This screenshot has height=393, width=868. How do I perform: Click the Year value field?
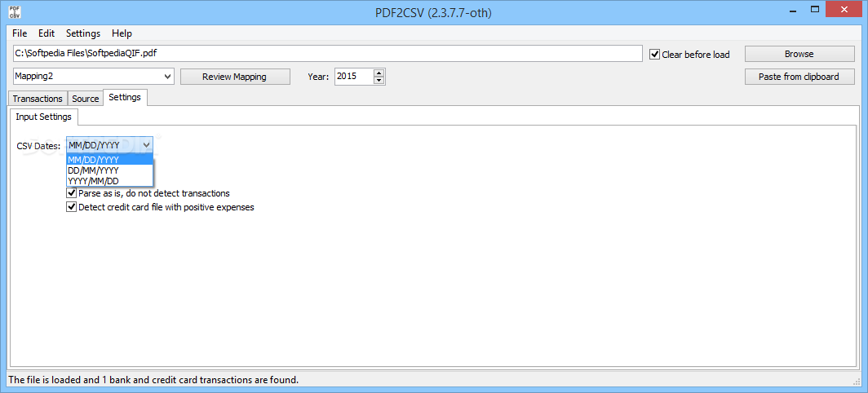pyautogui.click(x=353, y=77)
